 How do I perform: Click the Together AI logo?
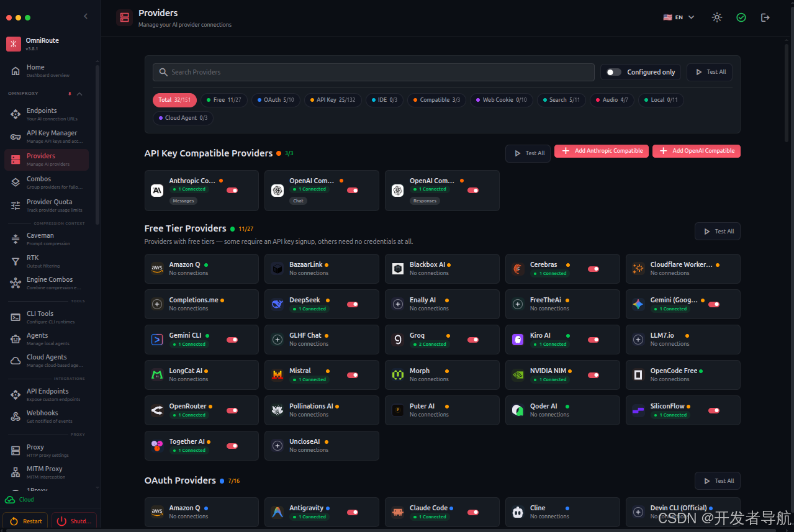[x=157, y=446]
